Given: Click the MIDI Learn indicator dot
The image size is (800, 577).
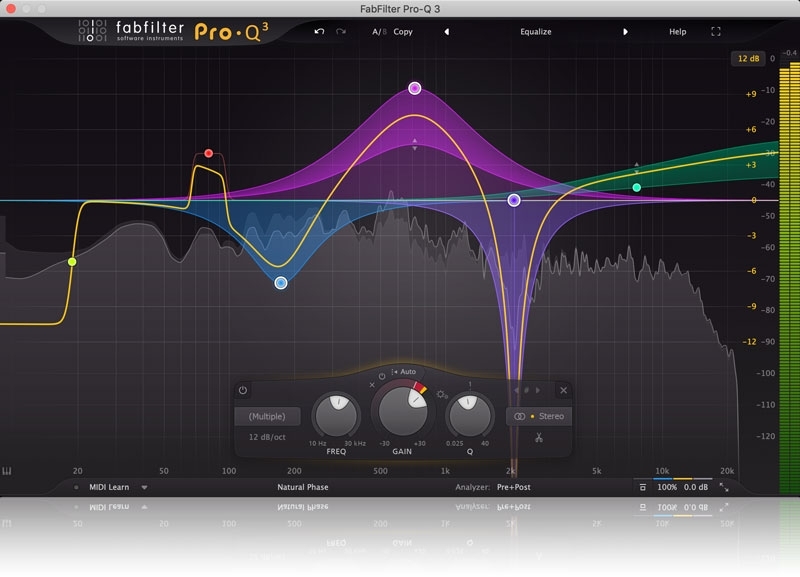Looking at the screenshot, I should coord(76,487).
